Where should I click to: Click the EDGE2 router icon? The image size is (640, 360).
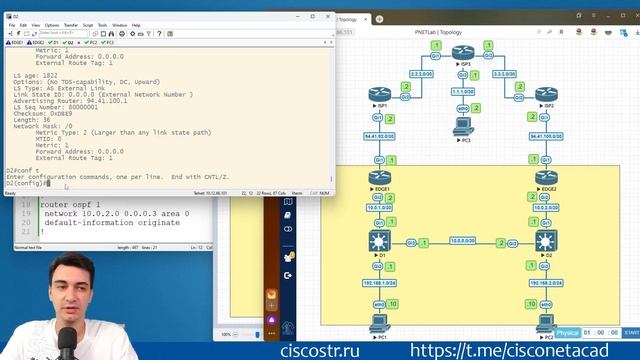pyautogui.click(x=546, y=178)
